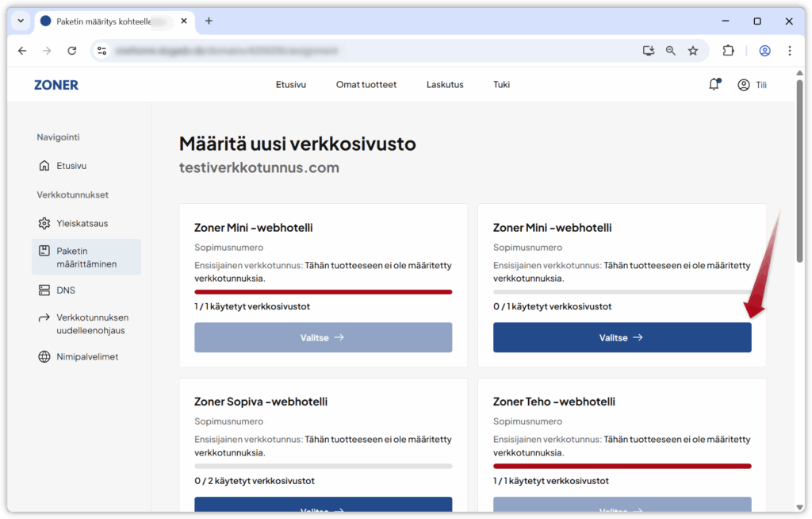
Task: Click the notification bell icon
Action: 714,85
